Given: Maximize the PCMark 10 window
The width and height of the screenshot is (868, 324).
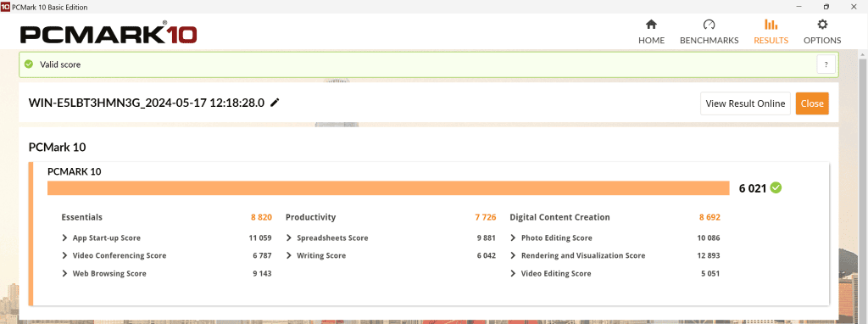Looking at the screenshot, I should point(826,7).
